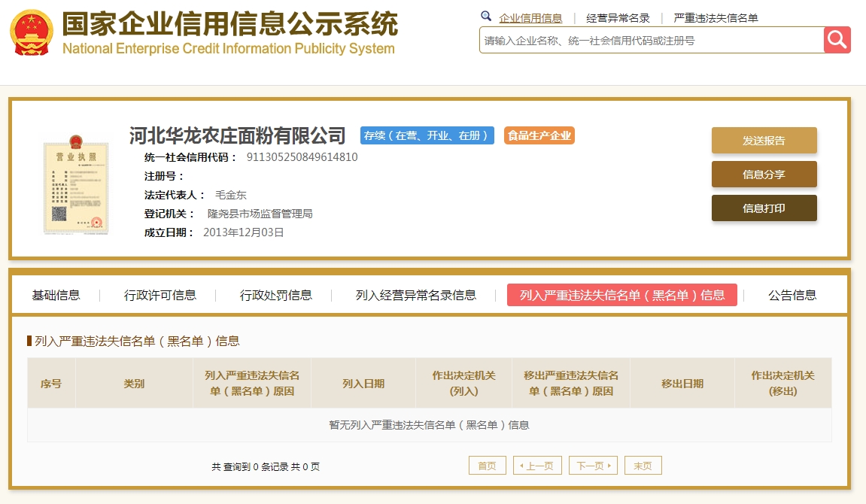Switch to the 行政许可信息 tab
This screenshot has height=504, width=866.
[160, 296]
